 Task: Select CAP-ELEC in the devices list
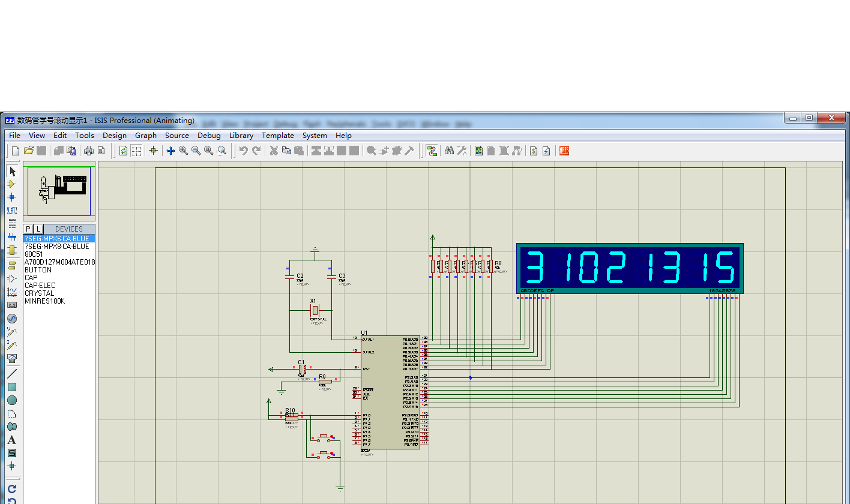tap(59, 286)
